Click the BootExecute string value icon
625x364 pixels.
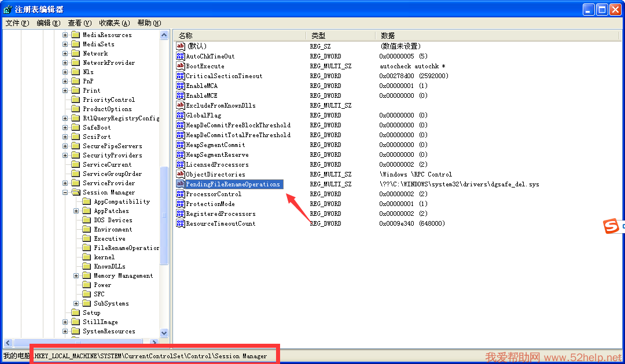181,66
